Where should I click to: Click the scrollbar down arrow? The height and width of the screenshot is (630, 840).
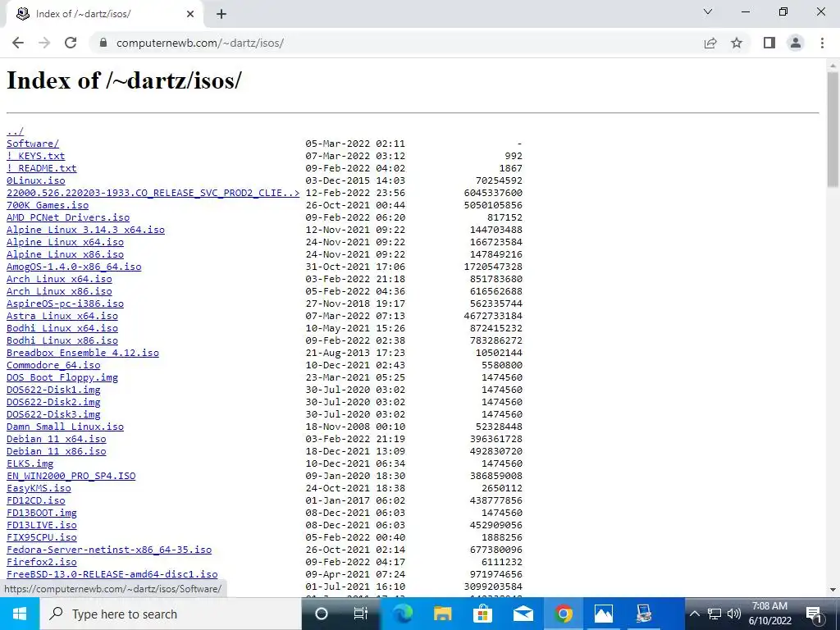point(833,590)
